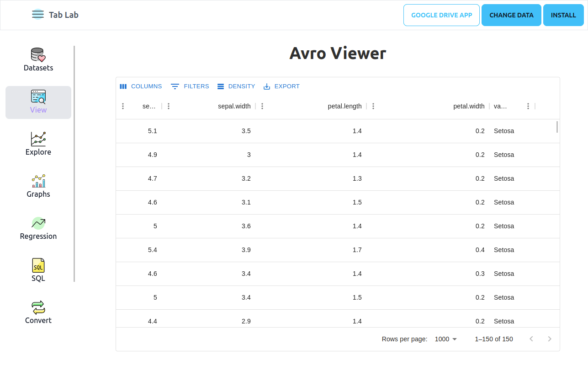Open the EXPORT menu

[x=281, y=86]
